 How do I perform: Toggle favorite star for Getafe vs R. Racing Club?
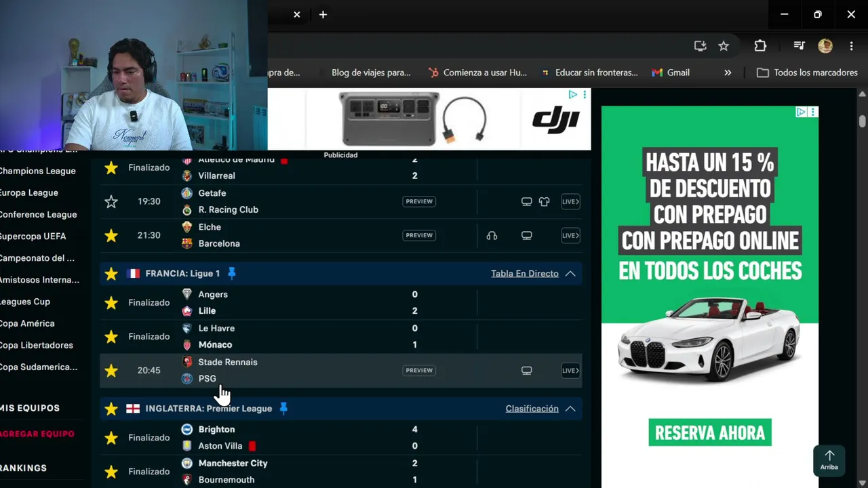click(x=111, y=201)
